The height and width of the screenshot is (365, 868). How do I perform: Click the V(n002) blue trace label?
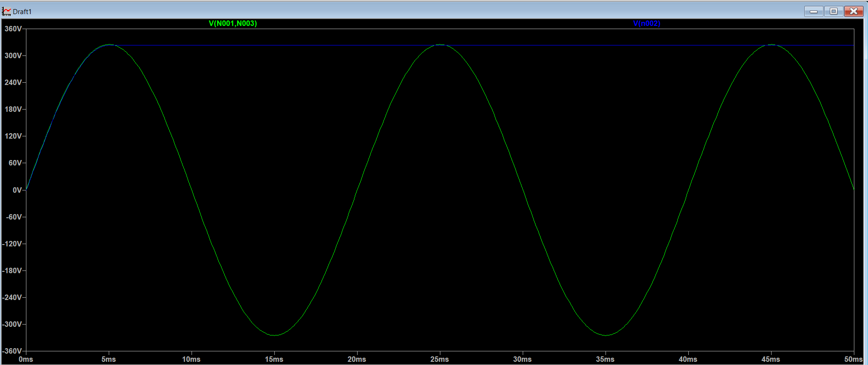[646, 24]
